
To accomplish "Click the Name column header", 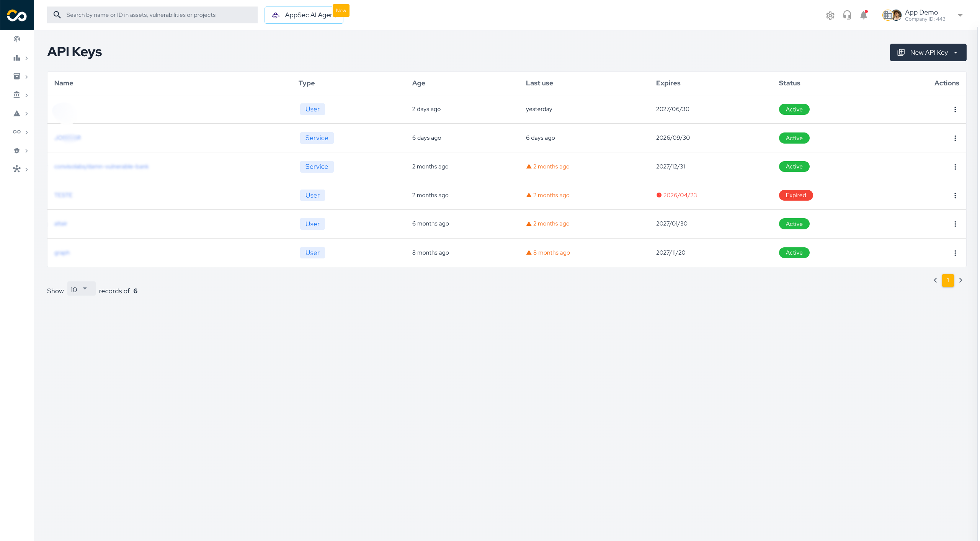I will click(x=64, y=83).
